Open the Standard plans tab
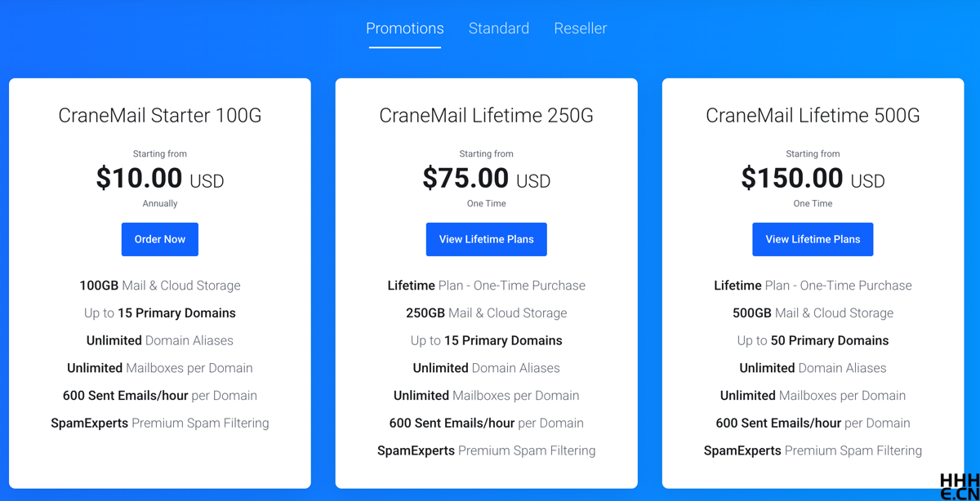Viewport: 980px width, 501px height. 499,29
